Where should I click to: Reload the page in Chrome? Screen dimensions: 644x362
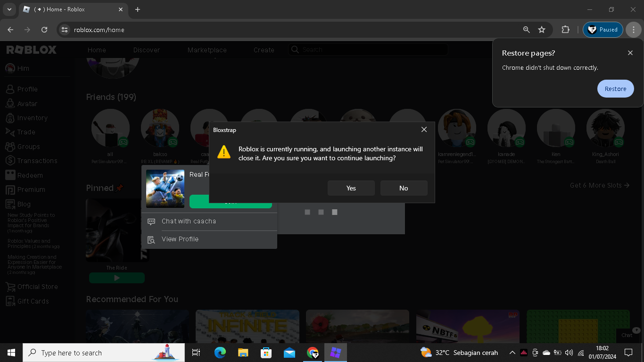tap(44, 30)
